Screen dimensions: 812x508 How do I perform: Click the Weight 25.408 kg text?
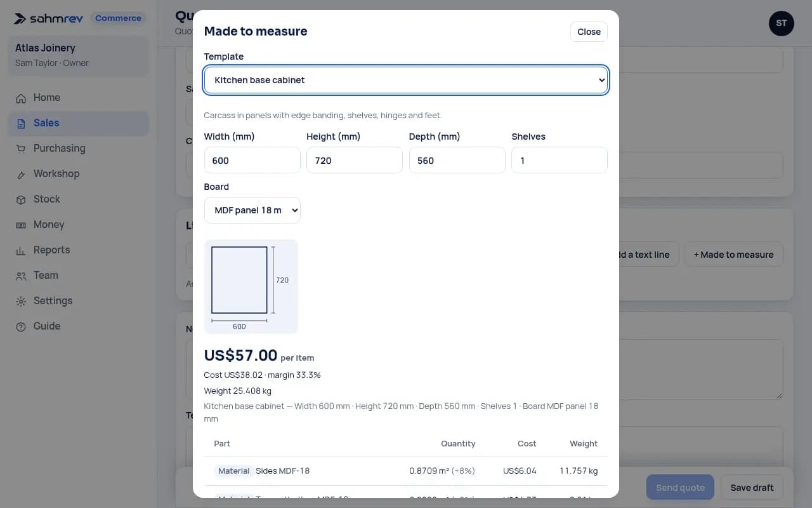(x=237, y=391)
